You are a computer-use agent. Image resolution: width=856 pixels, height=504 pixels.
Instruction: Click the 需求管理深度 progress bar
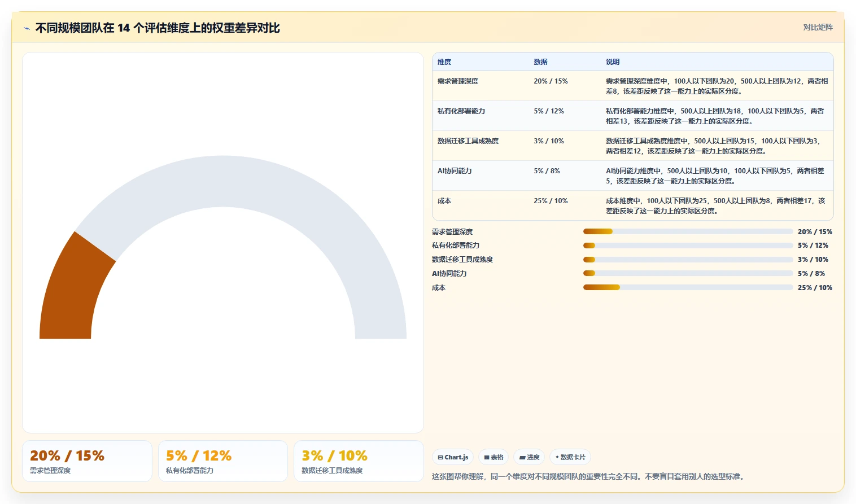pos(688,231)
